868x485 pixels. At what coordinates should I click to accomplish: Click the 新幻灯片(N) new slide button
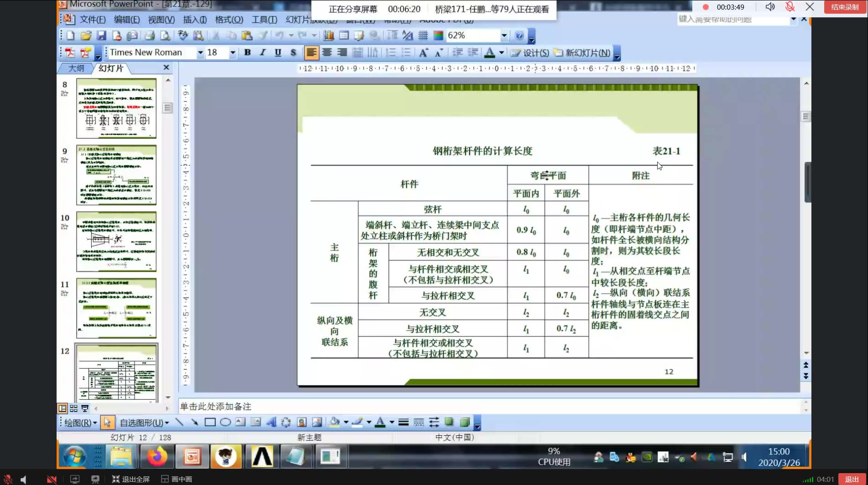pyautogui.click(x=582, y=53)
